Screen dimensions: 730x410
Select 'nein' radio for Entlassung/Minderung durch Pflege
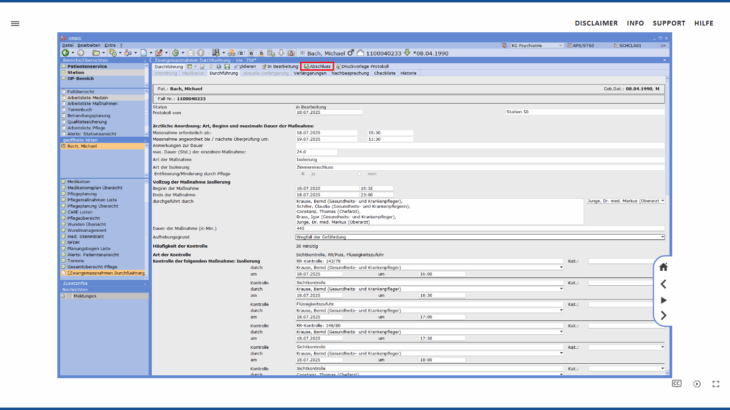[357, 174]
